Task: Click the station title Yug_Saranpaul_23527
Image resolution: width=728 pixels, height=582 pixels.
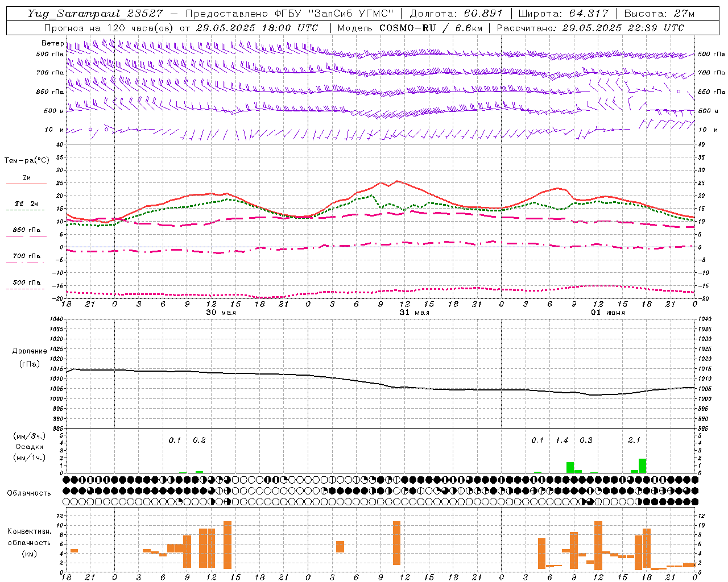Action: (x=95, y=14)
